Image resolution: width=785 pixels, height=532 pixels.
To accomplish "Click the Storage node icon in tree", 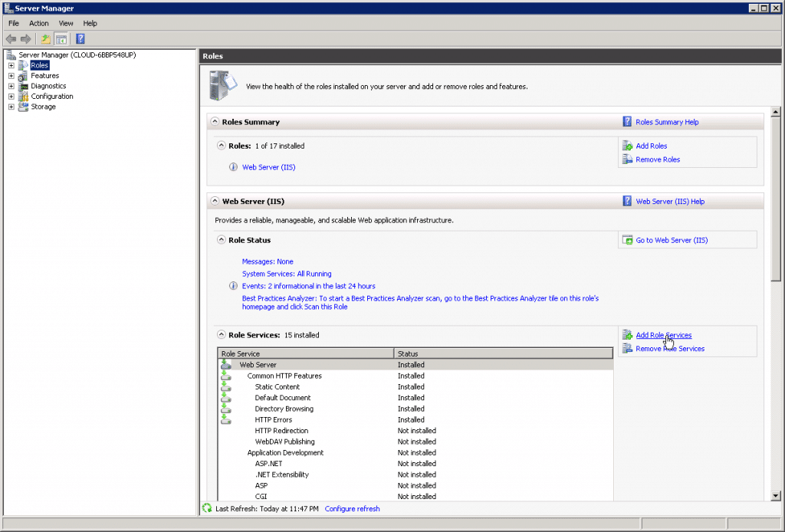I will coord(23,107).
